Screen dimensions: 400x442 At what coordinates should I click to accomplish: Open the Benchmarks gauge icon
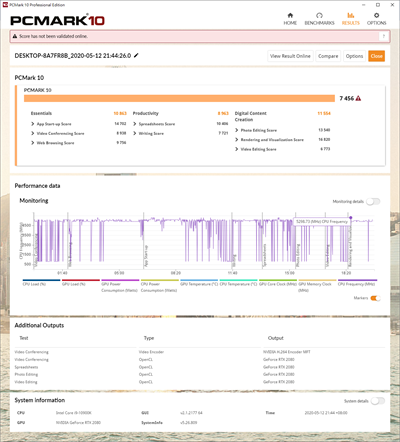[319, 15]
